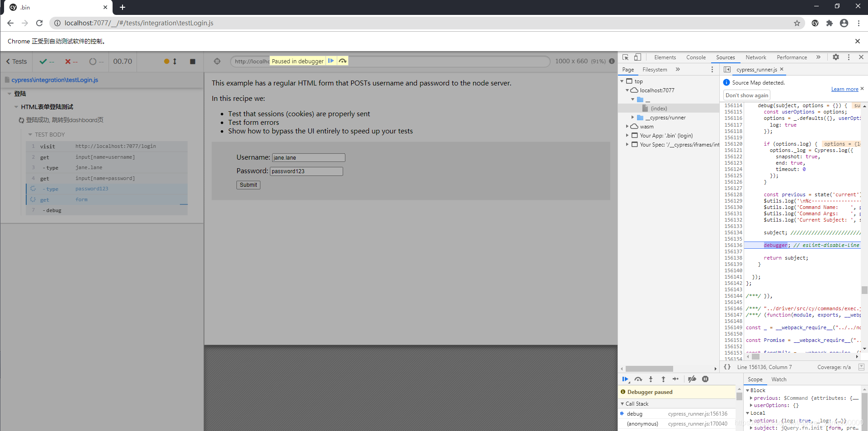The height and width of the screenshot is (431, 868).
Task: Click the Password input field
Action: 306,171
